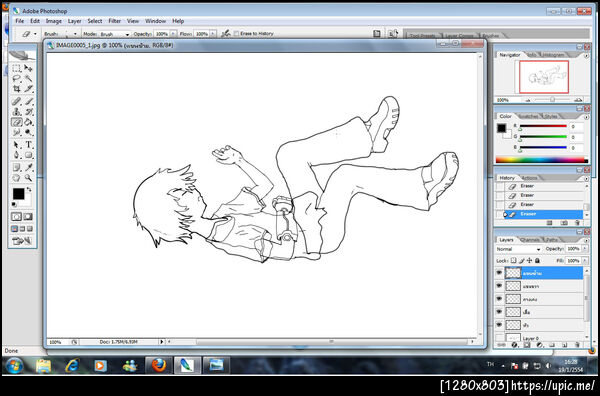Hide the แขนขวา layer

coord(499,286)
